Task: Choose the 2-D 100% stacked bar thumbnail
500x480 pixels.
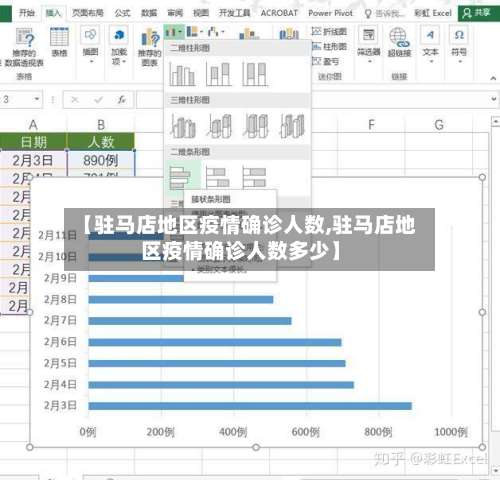Action: 255,177
